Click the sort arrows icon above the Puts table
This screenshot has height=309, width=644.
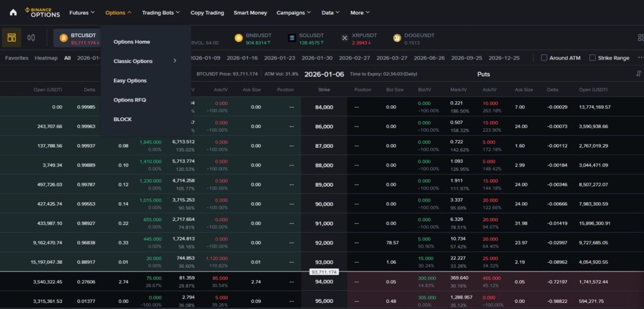pos(639,74)
